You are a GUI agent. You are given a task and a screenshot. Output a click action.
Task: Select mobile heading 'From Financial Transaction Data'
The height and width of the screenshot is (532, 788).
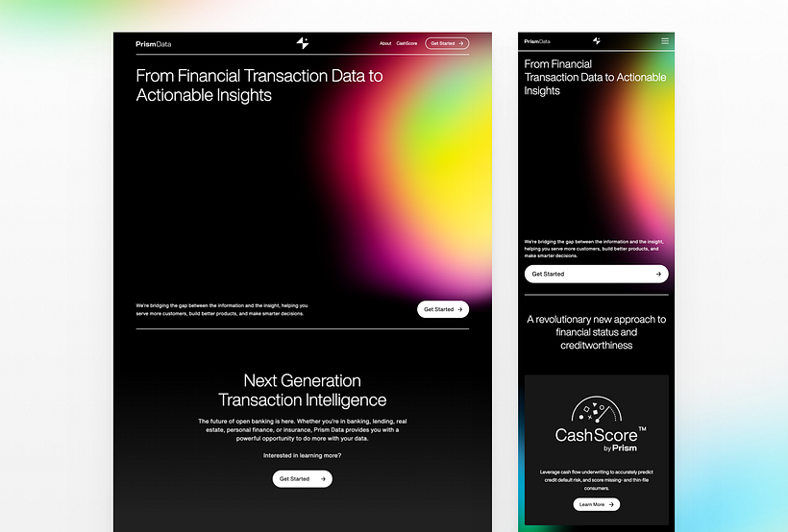595,78
